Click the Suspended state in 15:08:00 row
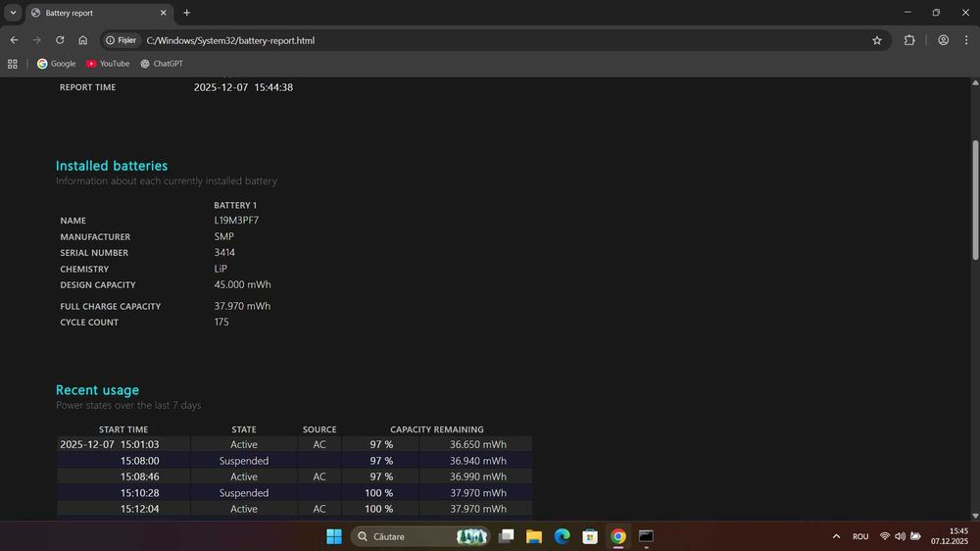980x551 pixels. point(244,461)
